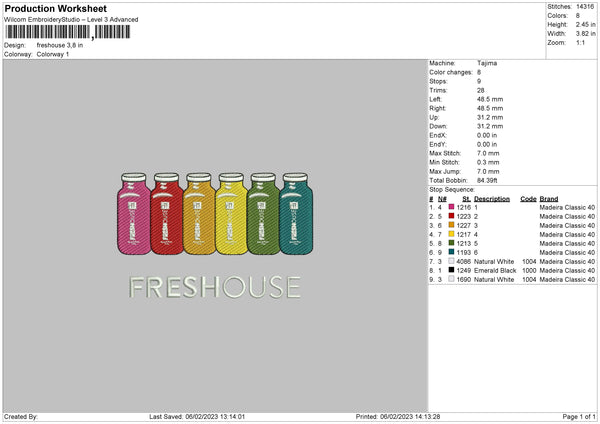The width and height of the screenshot is (600, 424).
Task: Click the 'Created By:' footer label
Action: point(21,416)
